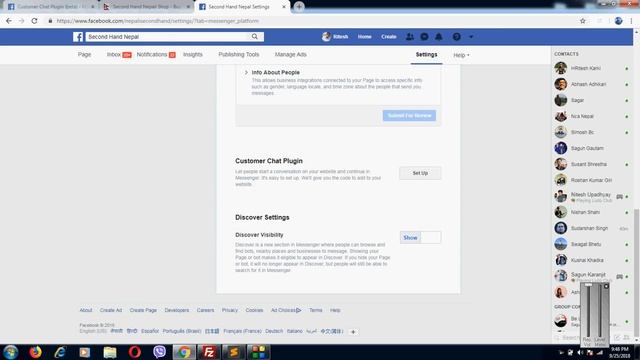Open chat with Abhash Adhikari

coord(591,84)
